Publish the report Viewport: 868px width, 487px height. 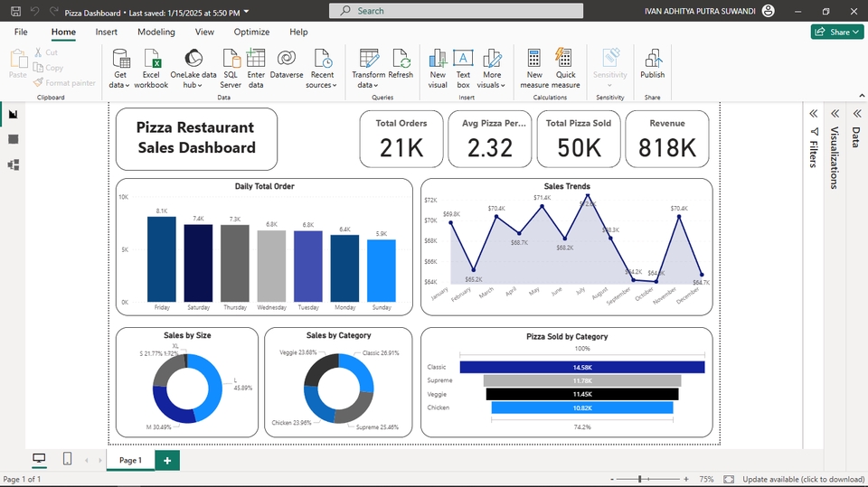tap(652, 69)
